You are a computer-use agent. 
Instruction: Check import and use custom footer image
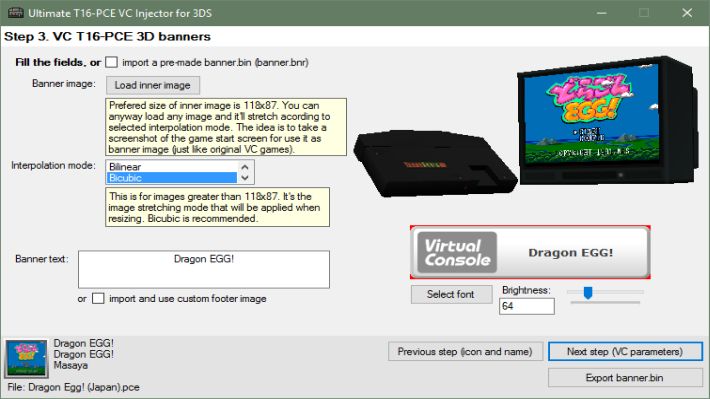[98, 298]
